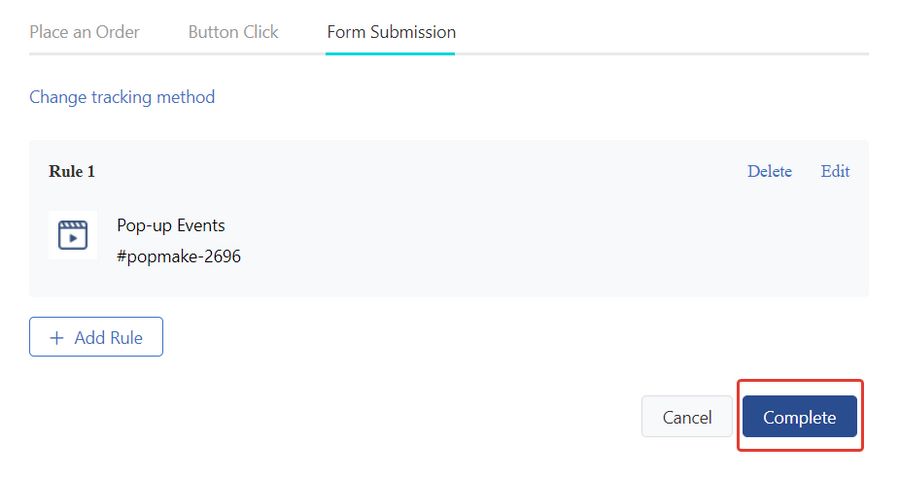Viewport: 900px width, 478px height.
Task: Click empty area of the Rule 1 card
Action: pyautogui.click(x=488, y=241)
